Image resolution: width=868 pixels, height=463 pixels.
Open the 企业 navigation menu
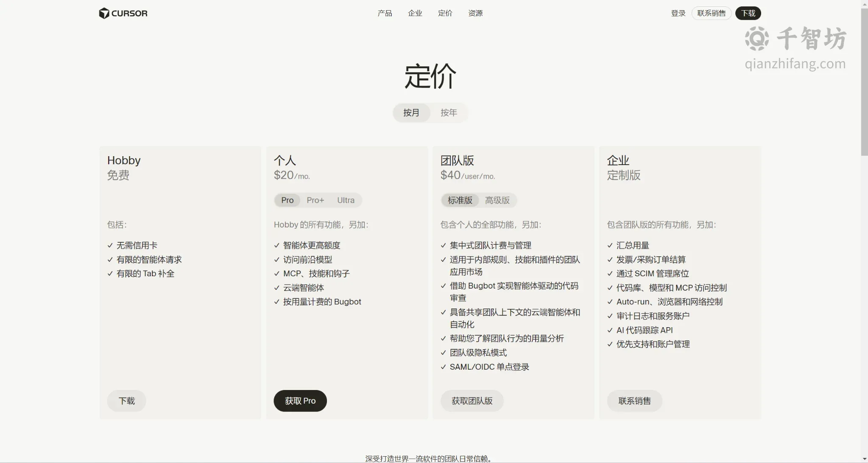pos(415,13)
